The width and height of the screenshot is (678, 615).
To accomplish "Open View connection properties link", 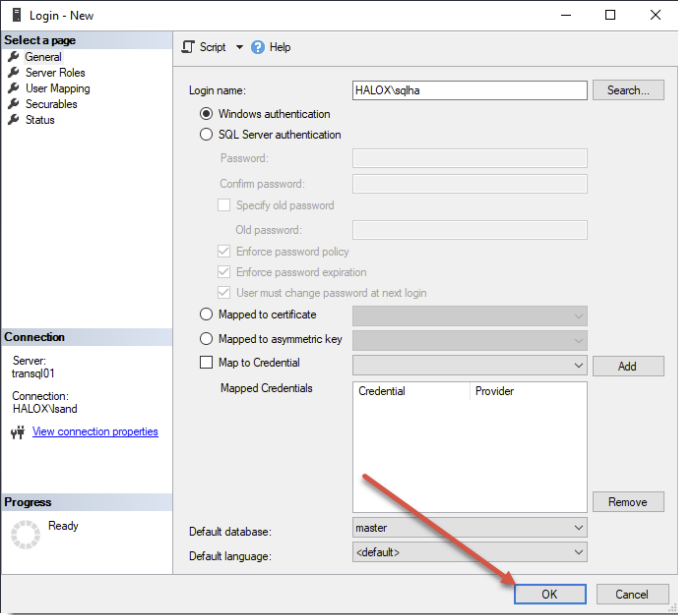I will (95, 432).
